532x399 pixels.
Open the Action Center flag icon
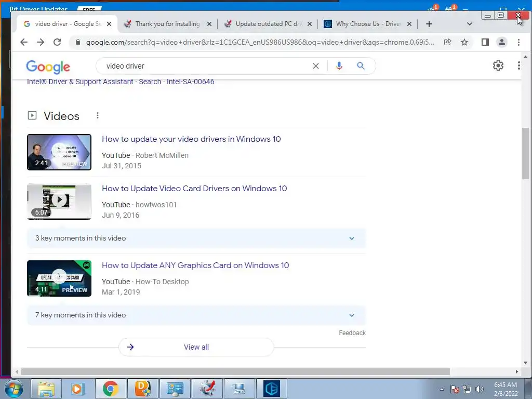point(455,389)
